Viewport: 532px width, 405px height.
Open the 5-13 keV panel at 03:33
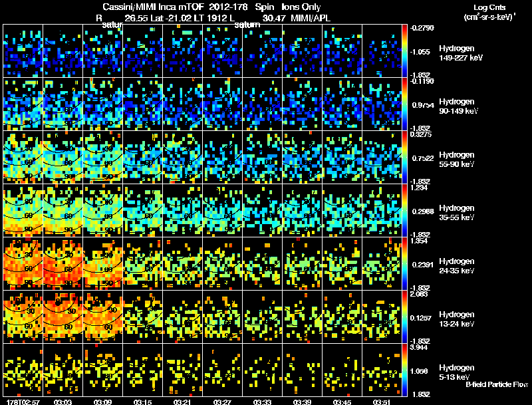click(262, 370)
